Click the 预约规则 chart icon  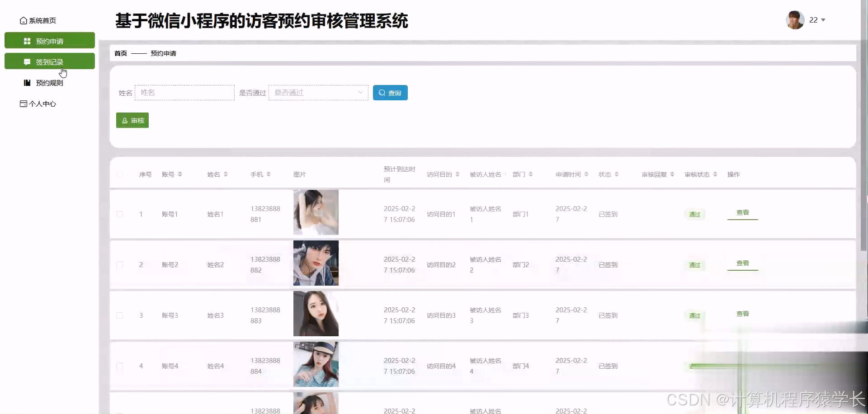tap(26, 83)
